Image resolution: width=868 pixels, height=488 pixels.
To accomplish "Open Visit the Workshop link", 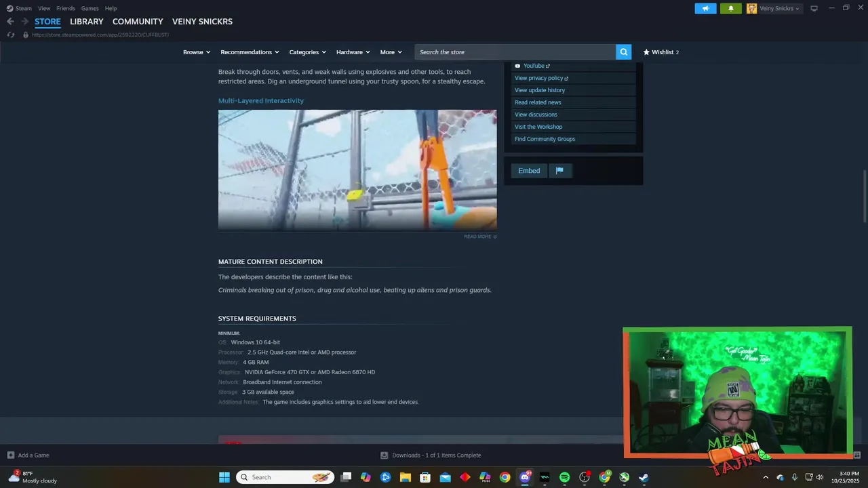I will point(538,127).
